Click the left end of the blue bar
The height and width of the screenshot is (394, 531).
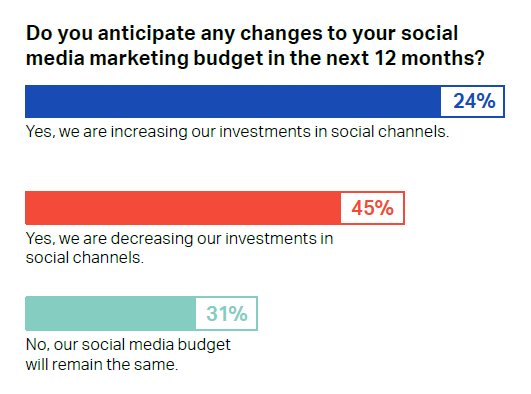(28, 101)
